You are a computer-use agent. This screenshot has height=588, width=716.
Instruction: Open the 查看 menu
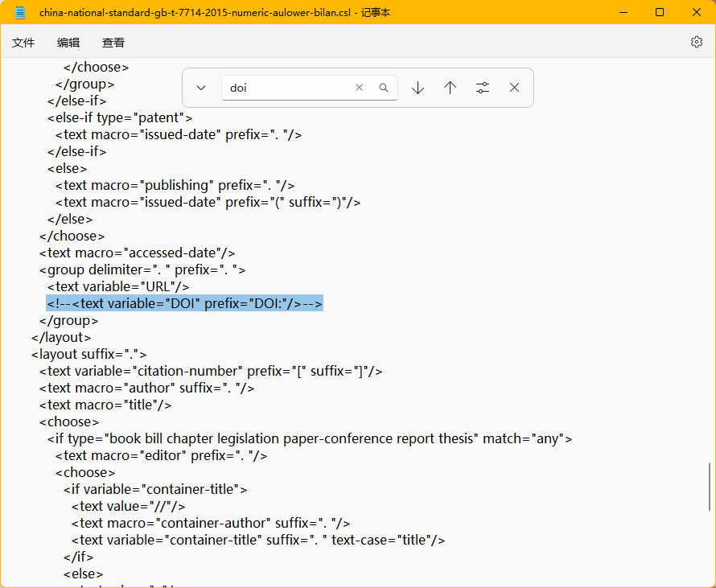(113, 43)
